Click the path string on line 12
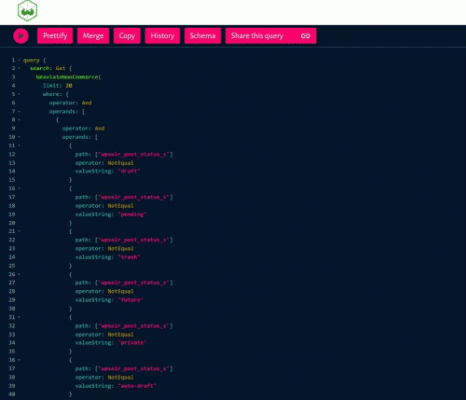 134,154
